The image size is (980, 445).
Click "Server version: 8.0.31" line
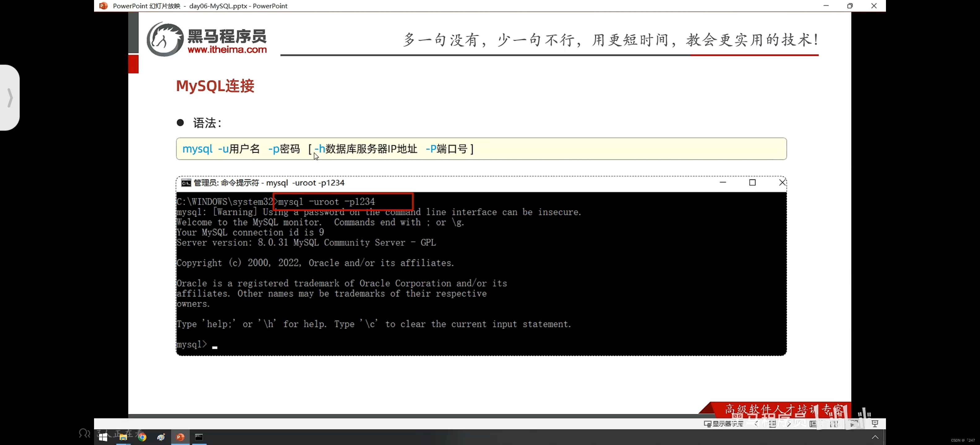tap(306, 243)
